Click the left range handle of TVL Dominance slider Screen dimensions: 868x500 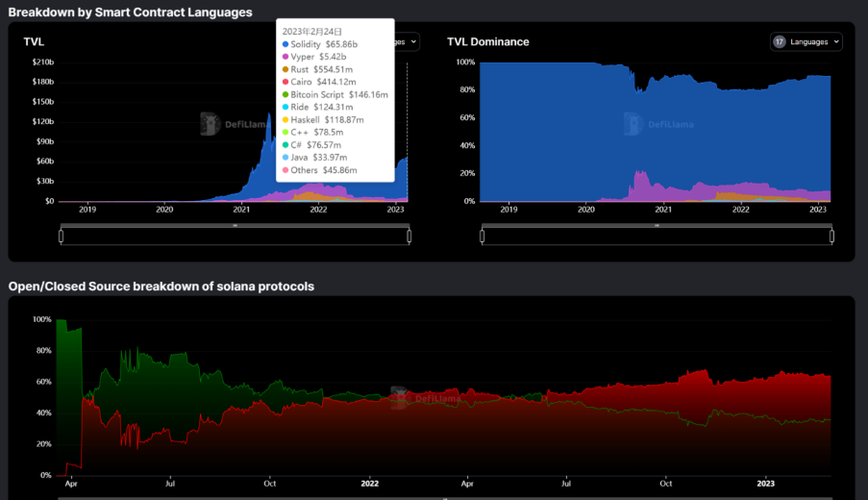(x=483, y=237)
